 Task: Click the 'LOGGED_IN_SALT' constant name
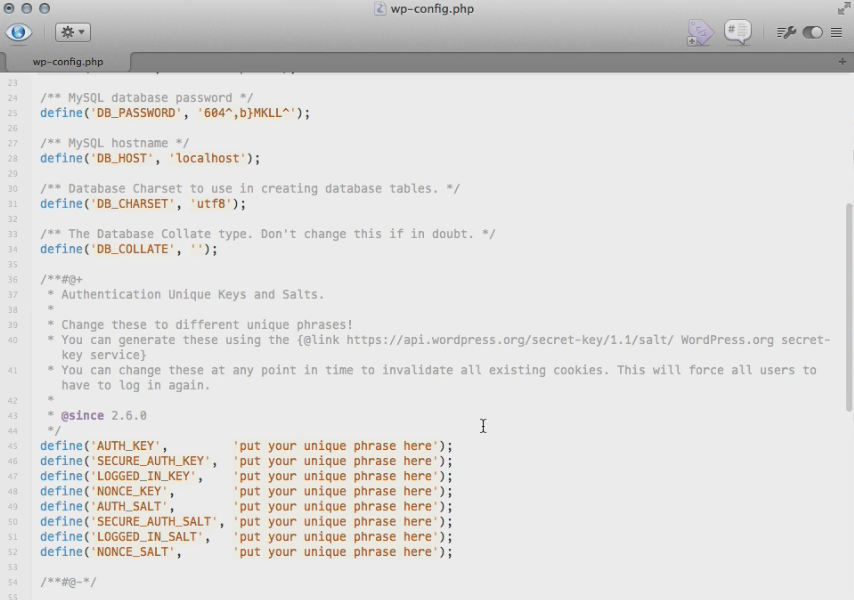147,537
